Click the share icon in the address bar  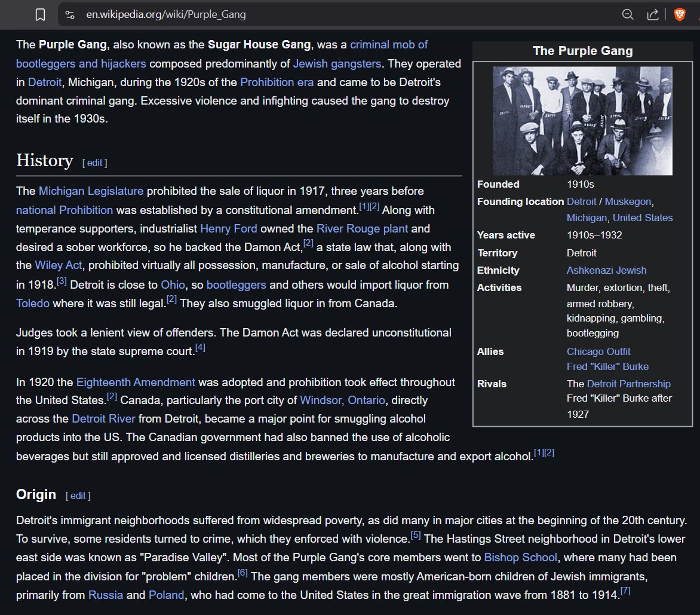(653, 15)
